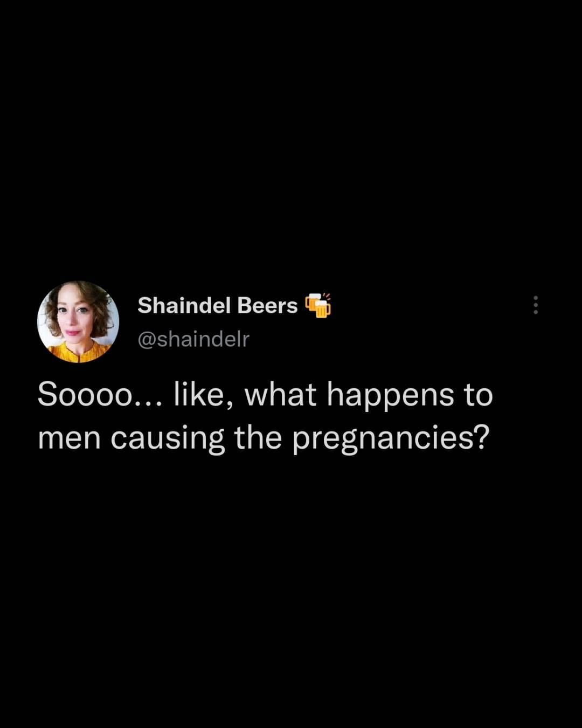Image resolution: width=582 pixels, height=728 pixels.
Task: Open Shaindel Beers' profile picture
Action: click(x=78, y=322)
